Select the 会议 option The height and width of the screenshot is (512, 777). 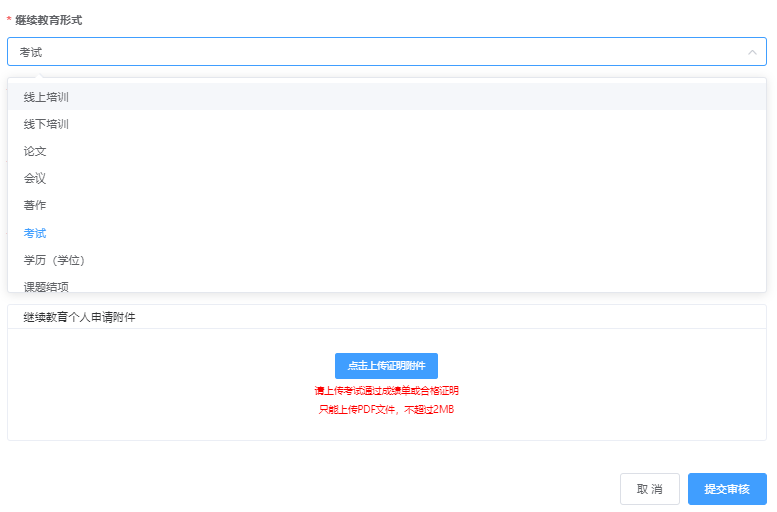[35, 178]
